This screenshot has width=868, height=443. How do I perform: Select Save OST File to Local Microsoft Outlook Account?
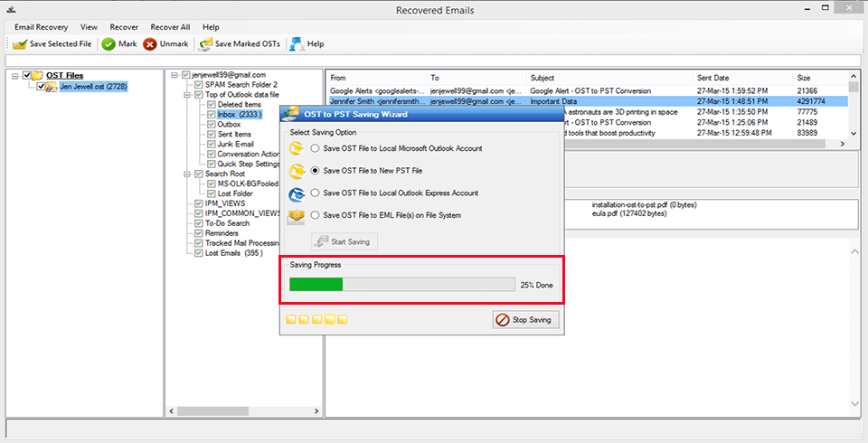pyautogui.click(x=315, y=148)
